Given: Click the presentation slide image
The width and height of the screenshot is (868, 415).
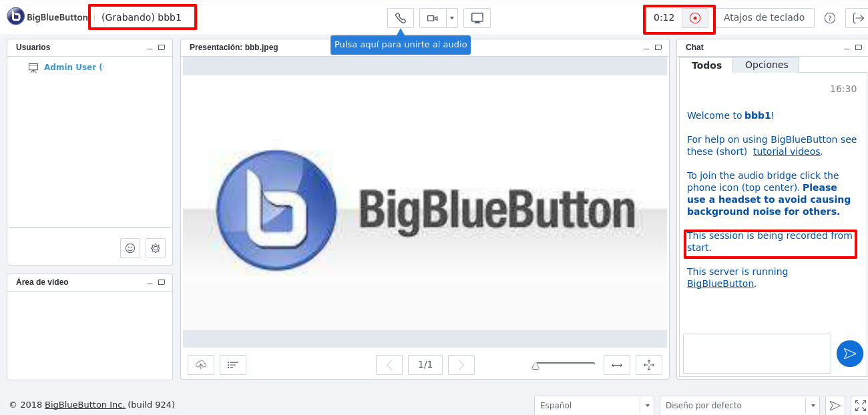Looking at the screenshot, I should point(425,202).
